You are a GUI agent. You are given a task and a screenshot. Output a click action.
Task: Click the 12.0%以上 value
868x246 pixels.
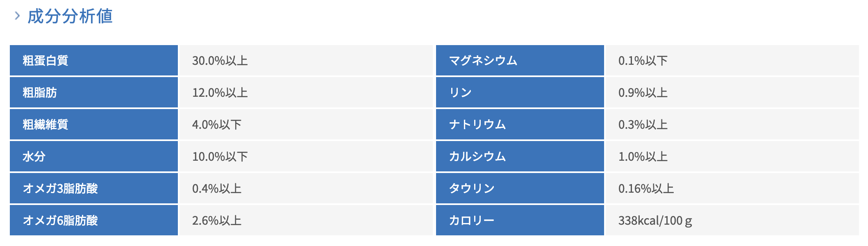click(220, 93)
